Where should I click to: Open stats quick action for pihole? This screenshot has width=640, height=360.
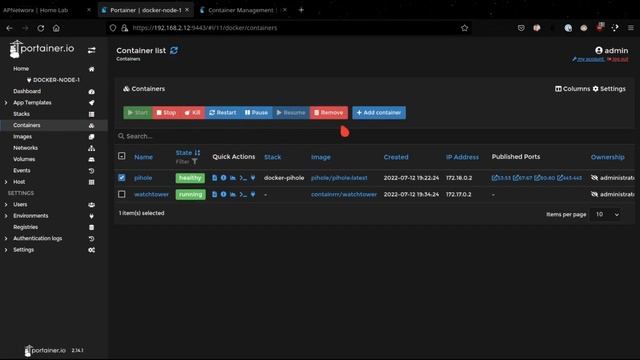click(233, 178)
